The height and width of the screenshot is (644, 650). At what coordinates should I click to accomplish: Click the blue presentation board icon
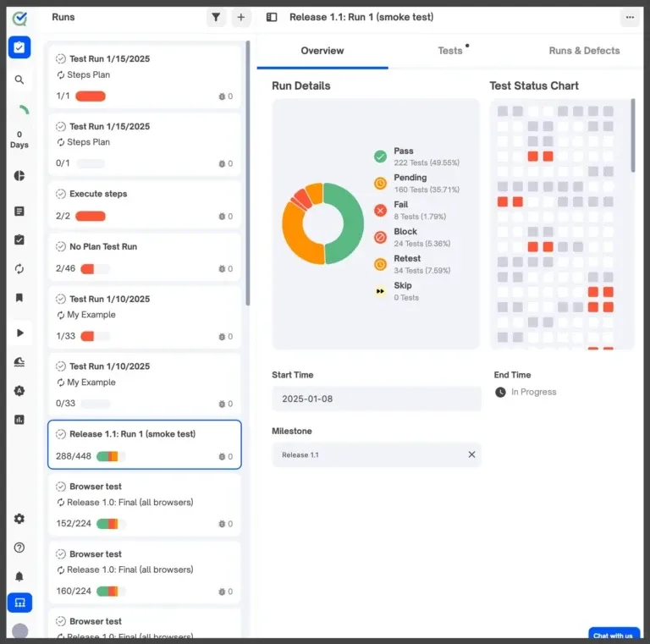pos(19,603)
